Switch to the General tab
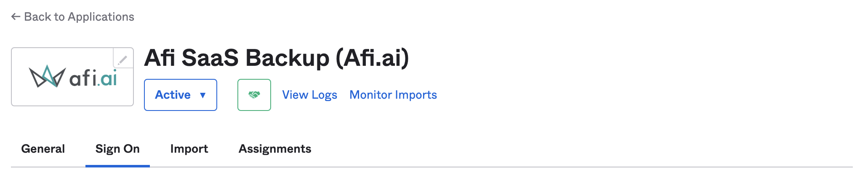Image resolution: width=868 pixels, height=178 pixels. (43, 149)
